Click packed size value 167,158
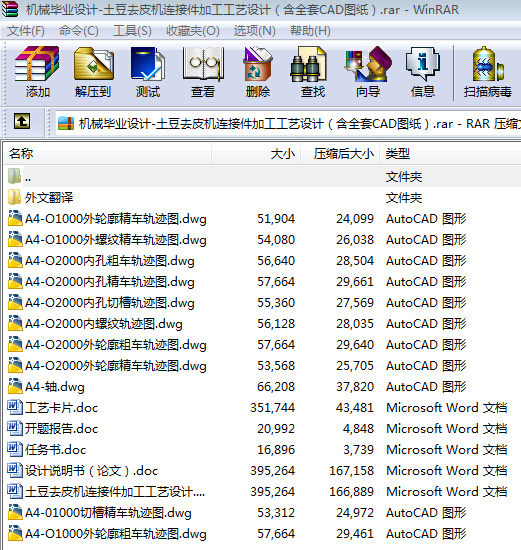Image resolution: width=521 pixels, height=550 pixels. (x=352, y=470)
